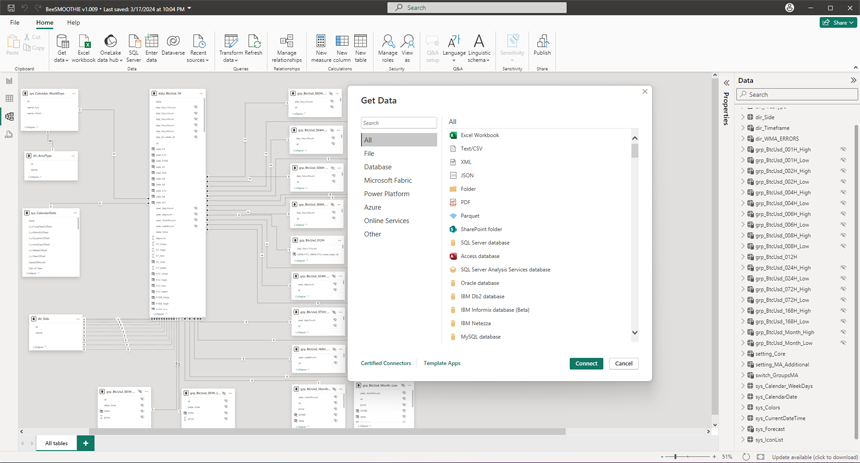Toggle hidden icon for grp_BtcUsd_Month_Low

[843, 343]
